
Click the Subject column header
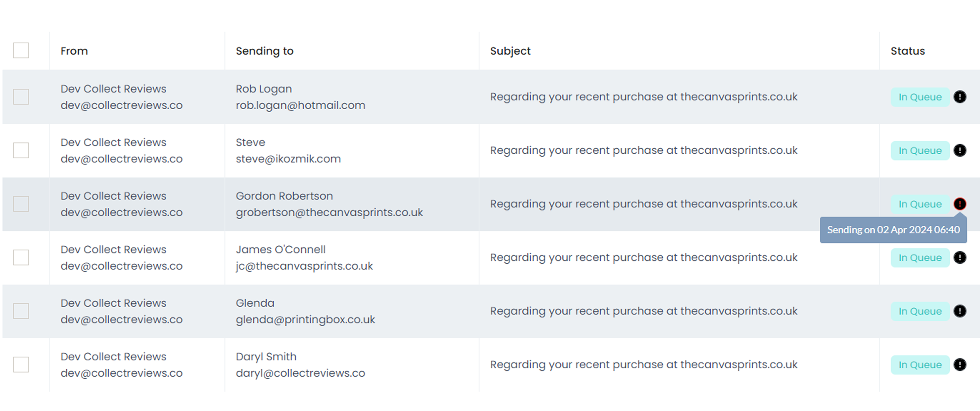[x=510, y=51]
